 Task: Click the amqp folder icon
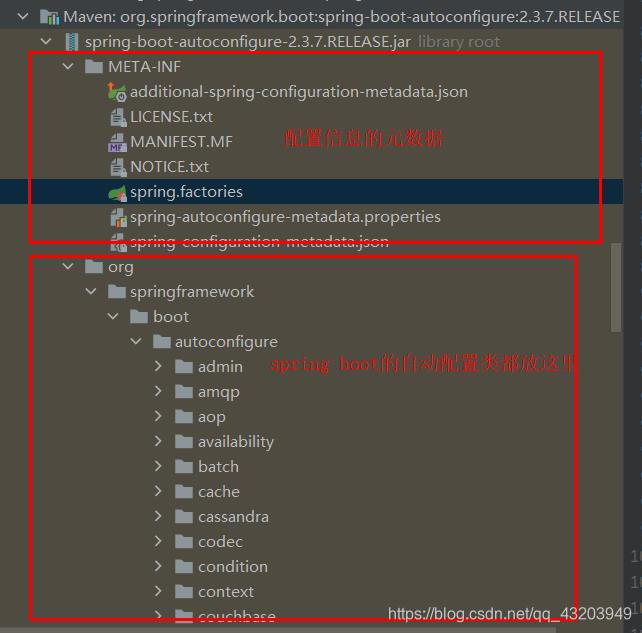184,391
